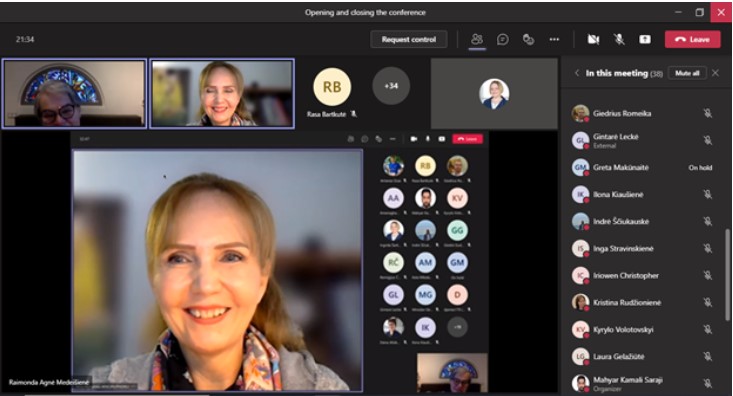This screenshot has width=733, height=396.
Task: Open the reactions icon in toolbar
Action: (x=528, y=39)
